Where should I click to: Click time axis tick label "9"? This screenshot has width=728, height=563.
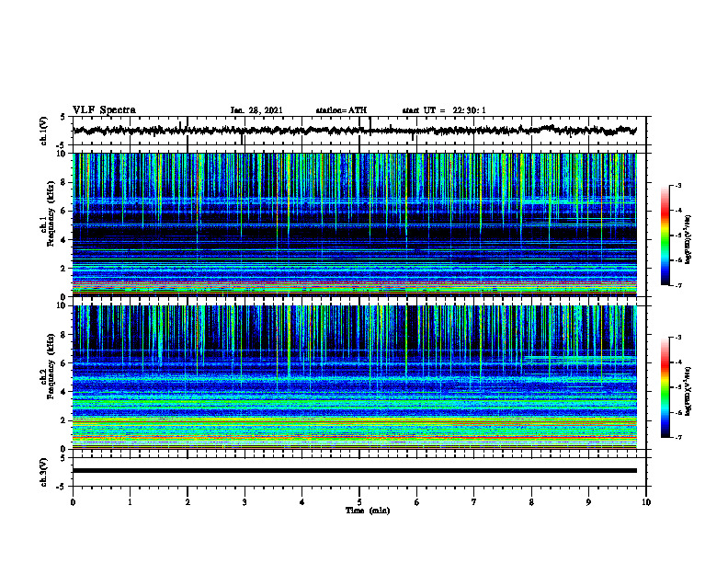point(588,502)
